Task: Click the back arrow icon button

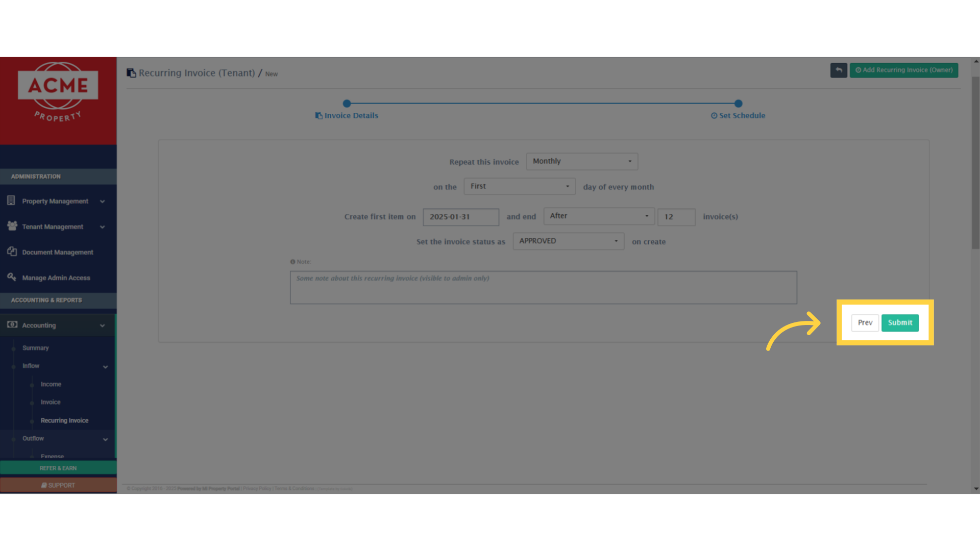Action: click(838, 70)
